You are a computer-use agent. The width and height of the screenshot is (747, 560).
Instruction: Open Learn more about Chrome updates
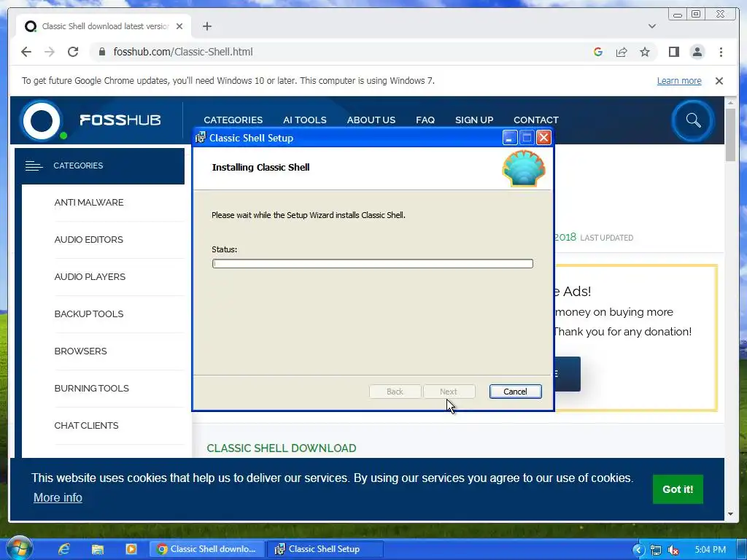pos(679,81)
